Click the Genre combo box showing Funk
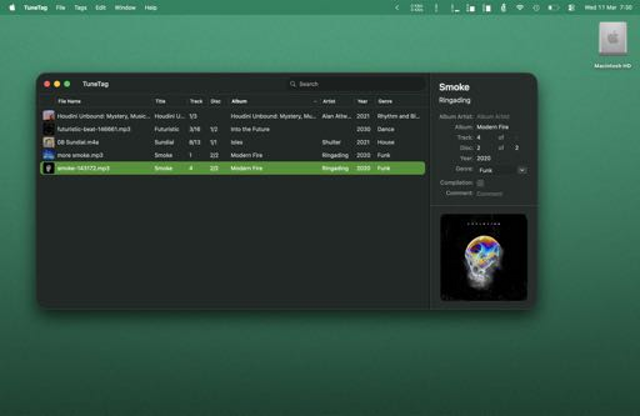Screen dimensions: 640x416 tap(502, 170)
